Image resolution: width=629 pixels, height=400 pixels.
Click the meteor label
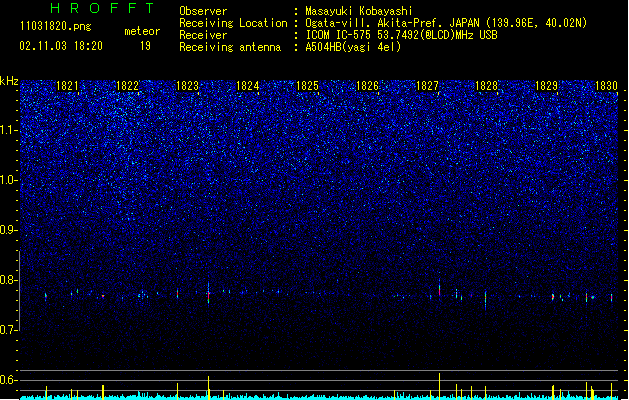[142, 31]
